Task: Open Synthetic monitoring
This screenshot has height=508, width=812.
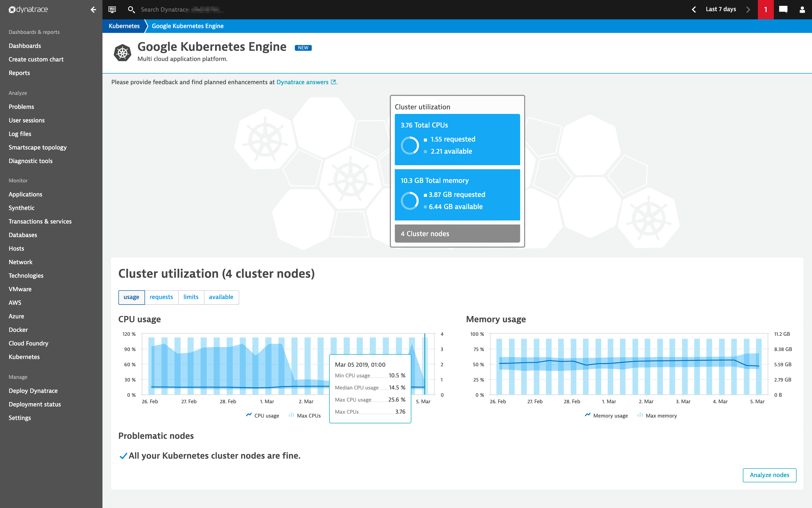Action: click(x=22, y=208)
